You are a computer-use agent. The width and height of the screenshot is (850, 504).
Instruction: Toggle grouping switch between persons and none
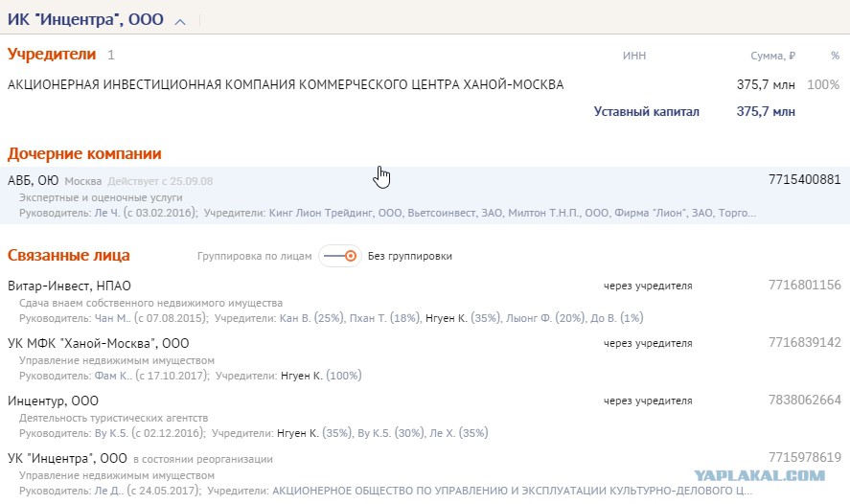[340, 256]
